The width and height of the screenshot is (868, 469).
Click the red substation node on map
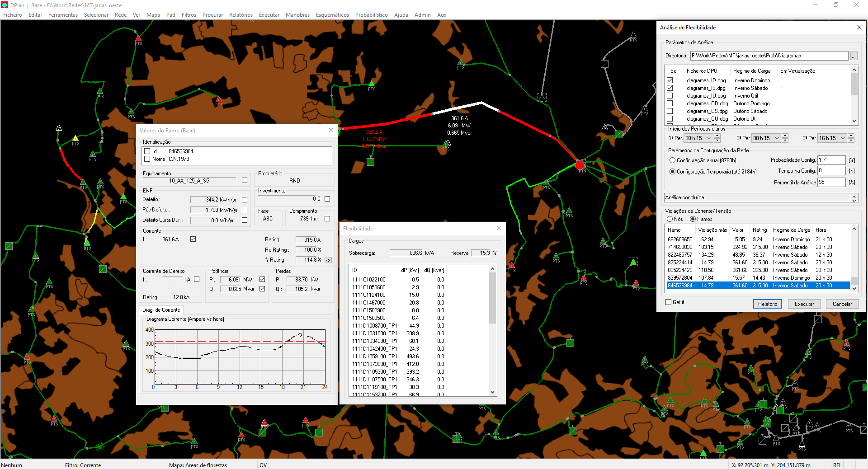tap(580, 165)
